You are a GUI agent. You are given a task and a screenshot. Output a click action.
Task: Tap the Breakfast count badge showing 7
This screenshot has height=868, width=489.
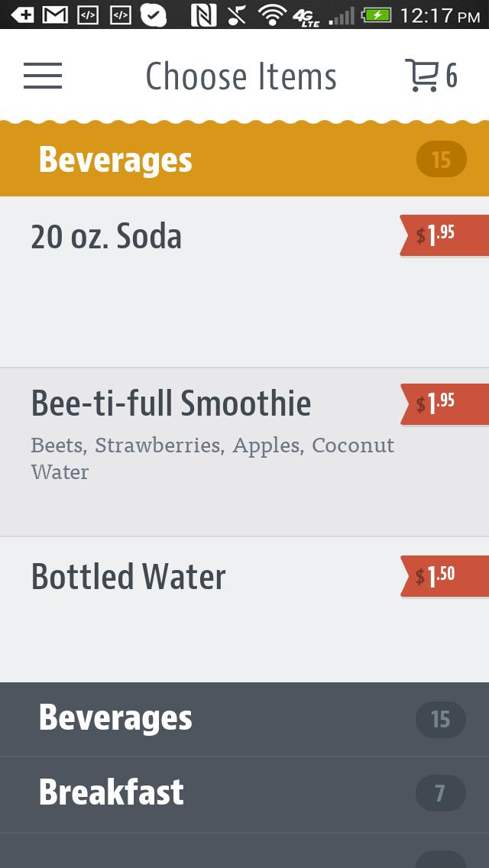coord(440,793)
